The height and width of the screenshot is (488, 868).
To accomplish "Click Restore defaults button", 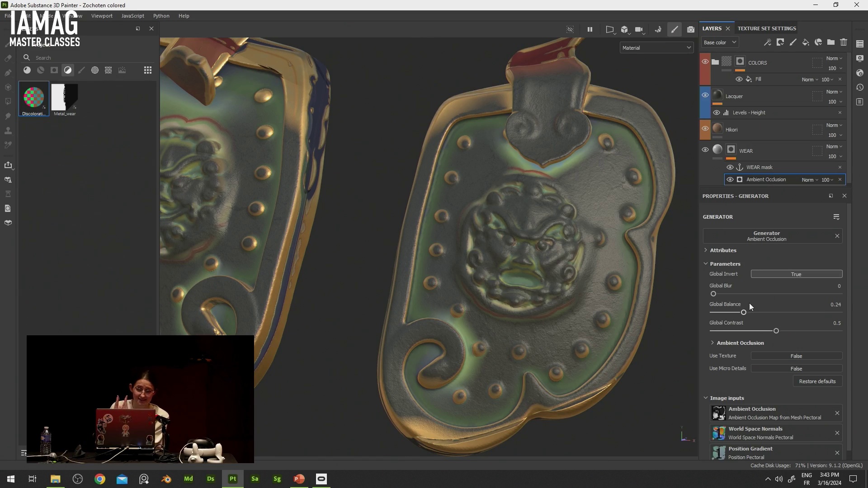I will pos(817,381).
